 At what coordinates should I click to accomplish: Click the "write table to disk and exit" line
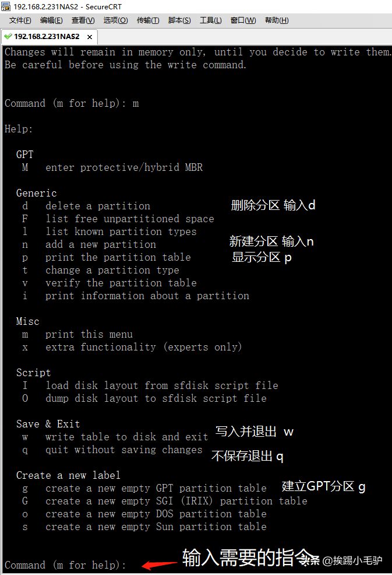126,437
